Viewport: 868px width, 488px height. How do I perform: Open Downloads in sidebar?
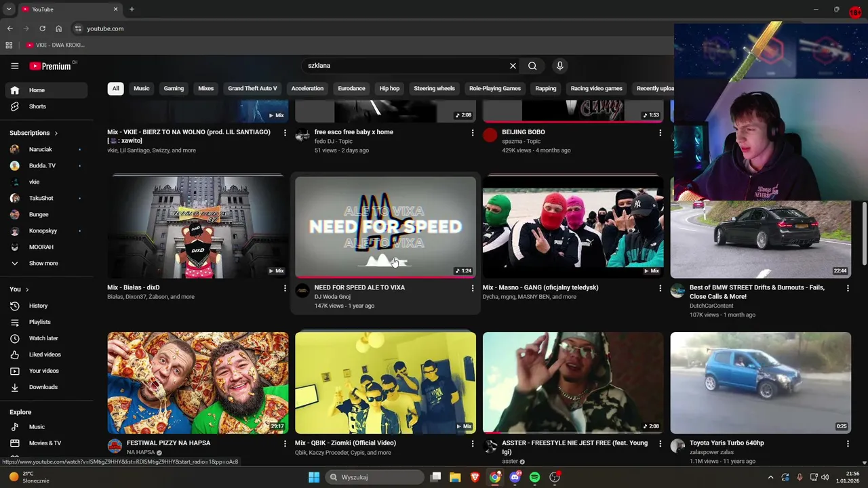[x=46, y=387]
